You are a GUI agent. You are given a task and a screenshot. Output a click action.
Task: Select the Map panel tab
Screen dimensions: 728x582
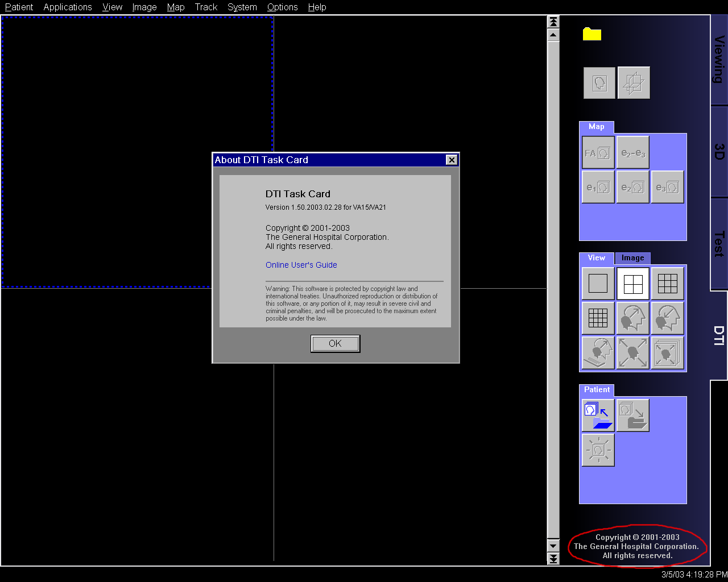[596, 127]
